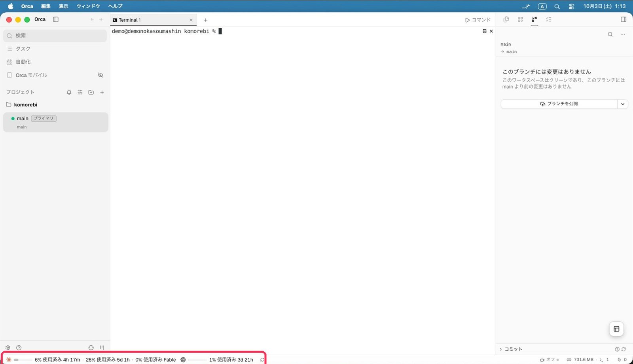Refresh usage stats in status bar
Image resolution: width=633 pixels, height=364 pixels.
(x=262, y=360)
